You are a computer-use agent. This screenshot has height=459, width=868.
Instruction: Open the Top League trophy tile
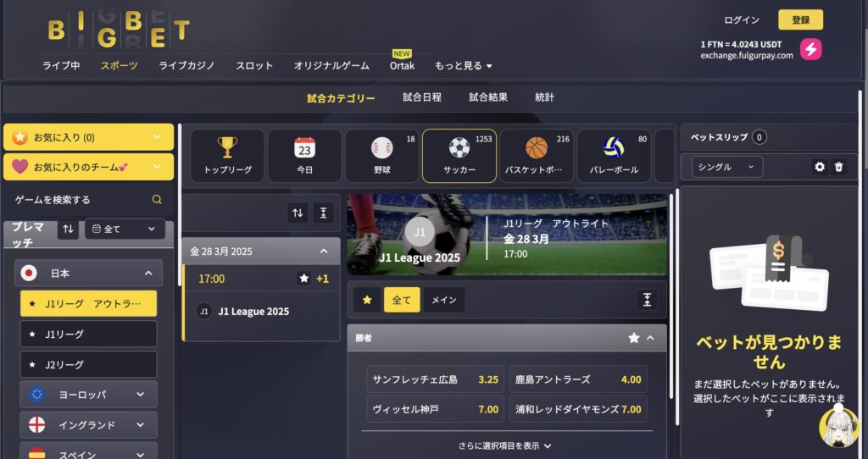click(x=227, y=156)
